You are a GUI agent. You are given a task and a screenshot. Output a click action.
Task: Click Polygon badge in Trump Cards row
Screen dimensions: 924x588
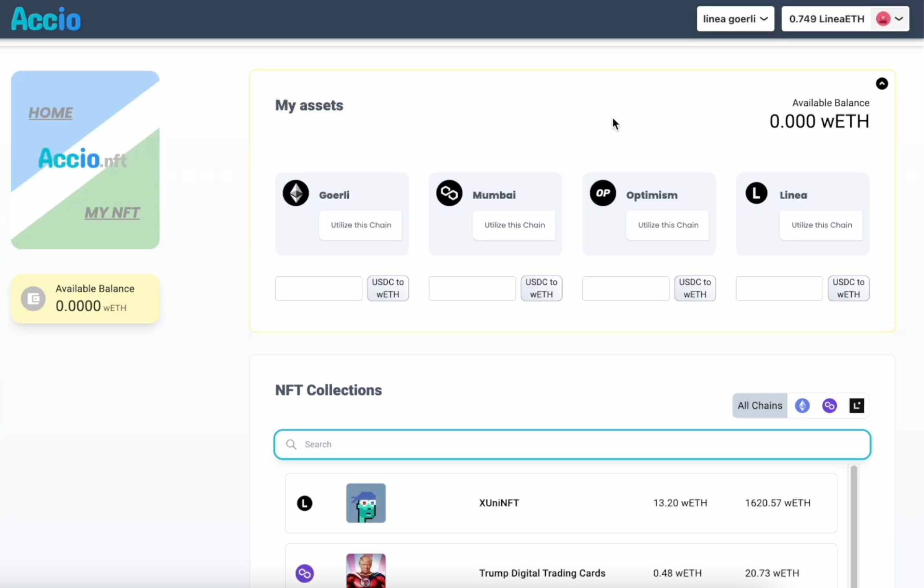[304, 573]
